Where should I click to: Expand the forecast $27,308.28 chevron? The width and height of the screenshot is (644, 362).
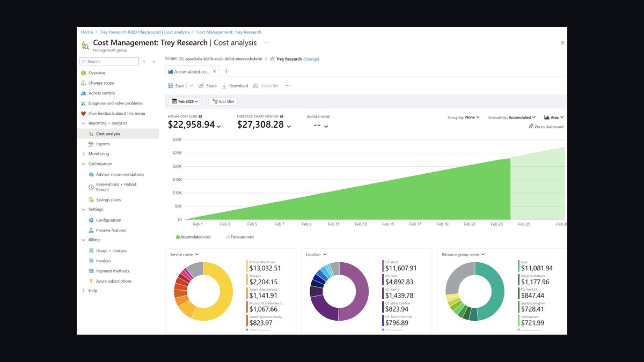[x=289, y=127]
